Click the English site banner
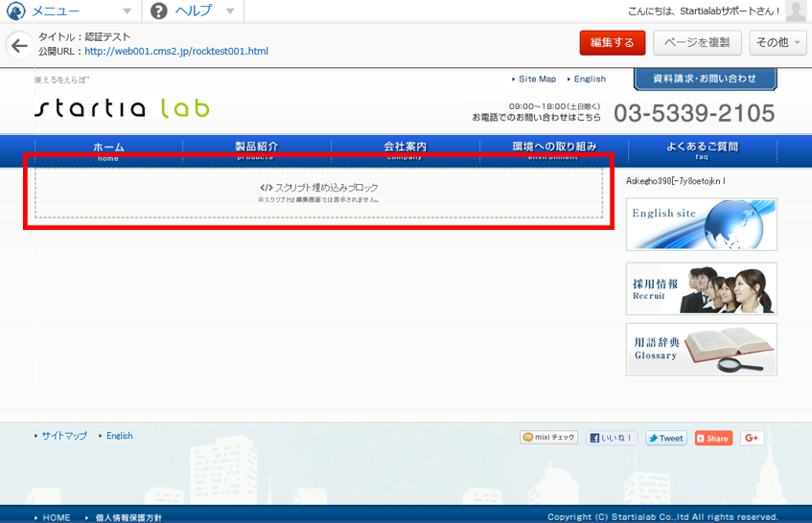This screenshot has width=812, height=523. click(x=702, y=224)
